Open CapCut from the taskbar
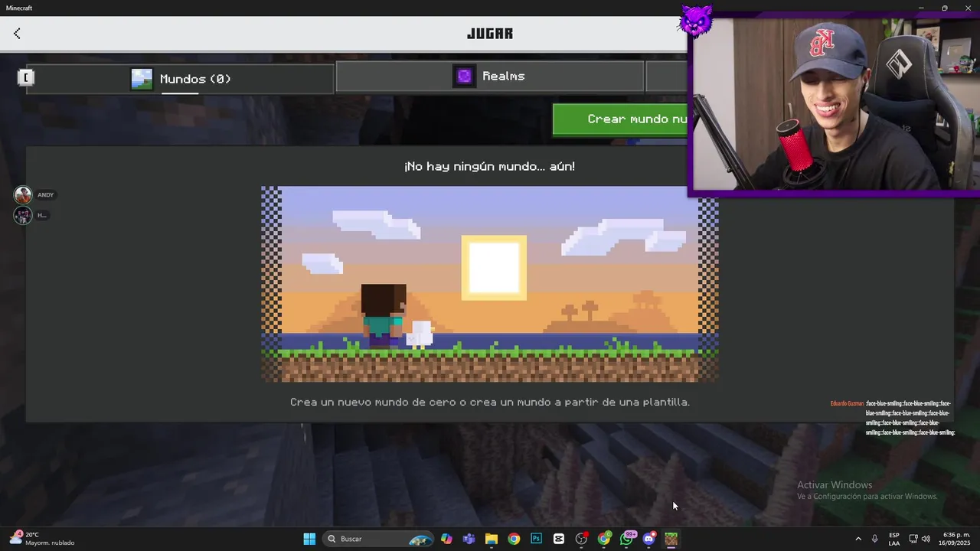 tap(559, 539)
